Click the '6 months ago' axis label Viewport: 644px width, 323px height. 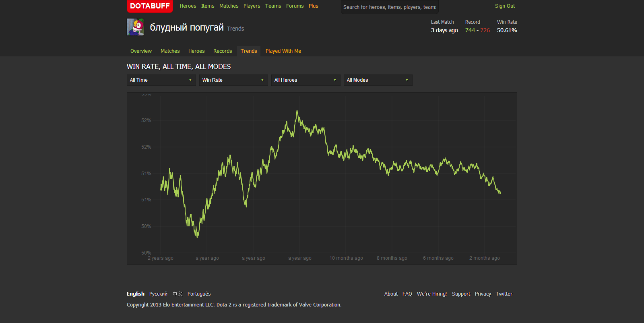tap(438, 258)
